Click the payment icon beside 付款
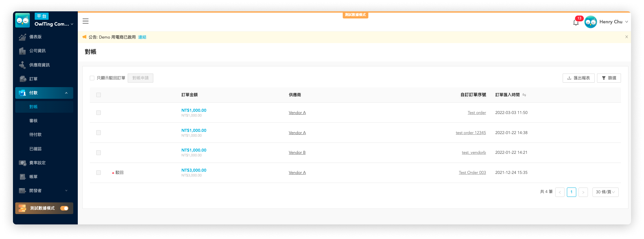This screenshot has height=239, width=644. [22, 93]
